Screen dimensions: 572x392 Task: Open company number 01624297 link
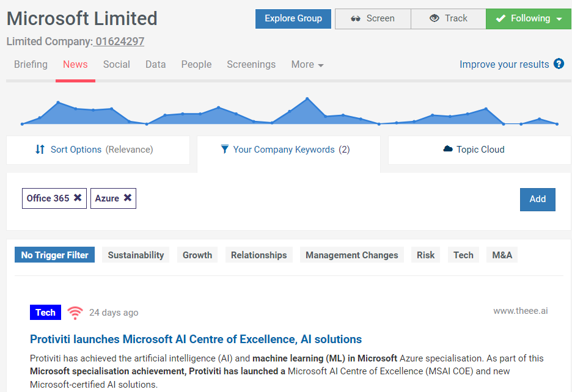[119, 42]
